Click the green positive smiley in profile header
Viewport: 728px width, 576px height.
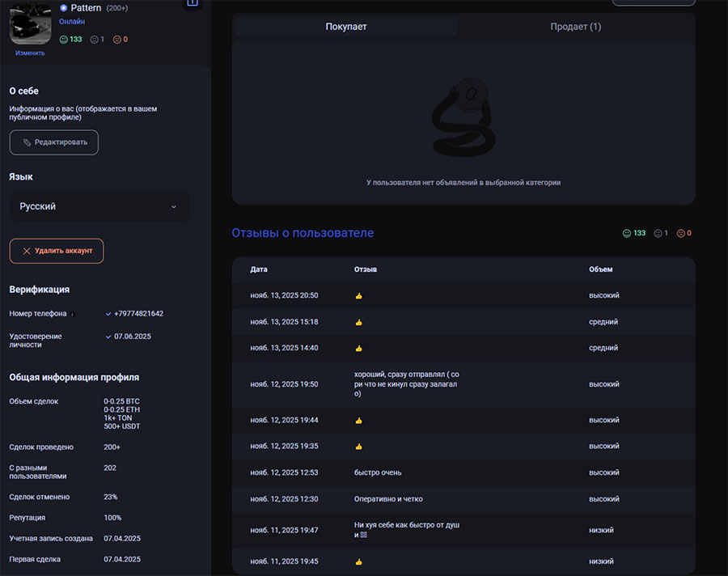[64, 39]
